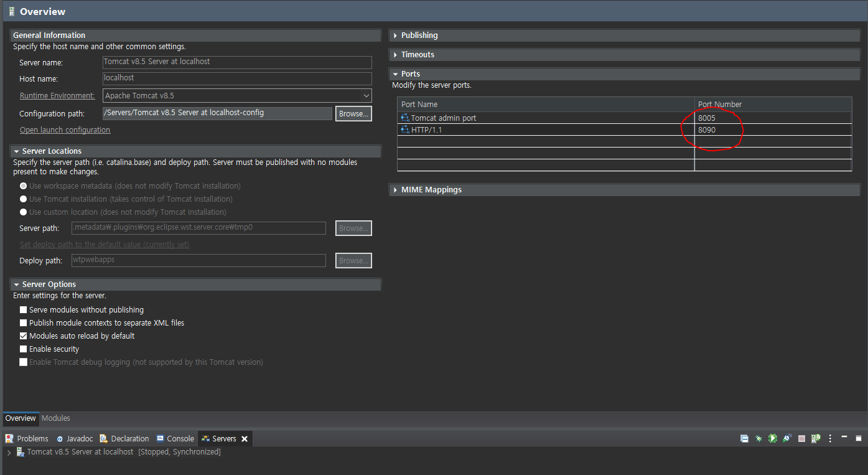Check the Enable security option
This screenshot has height=475, width=868.
(23, 349)
